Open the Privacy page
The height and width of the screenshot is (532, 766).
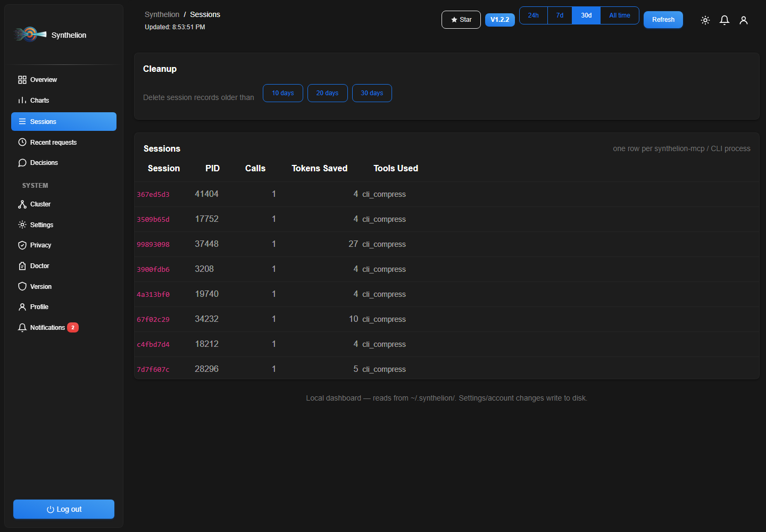[64, 245]
